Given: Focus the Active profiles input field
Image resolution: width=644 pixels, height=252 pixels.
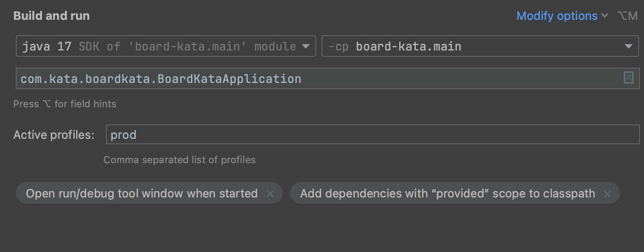Looking at the screenshot, I should (372, 135).
